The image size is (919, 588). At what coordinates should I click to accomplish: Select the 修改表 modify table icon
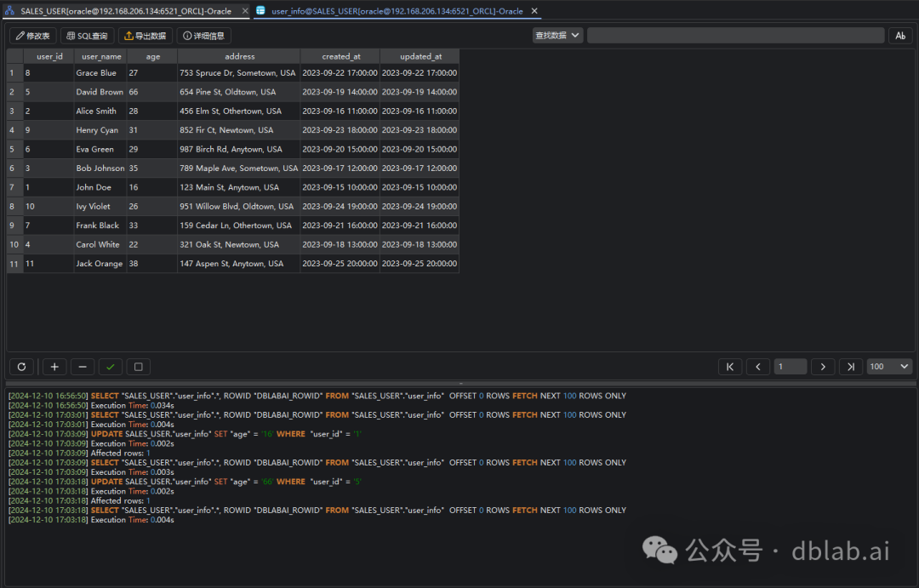(x=32, y=35)
